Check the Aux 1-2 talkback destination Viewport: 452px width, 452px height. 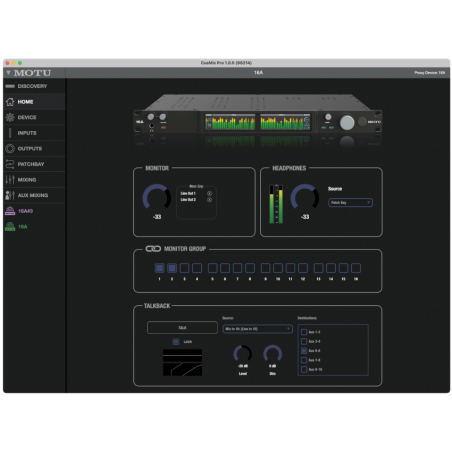pyautogui.click(x=304, y=332)
